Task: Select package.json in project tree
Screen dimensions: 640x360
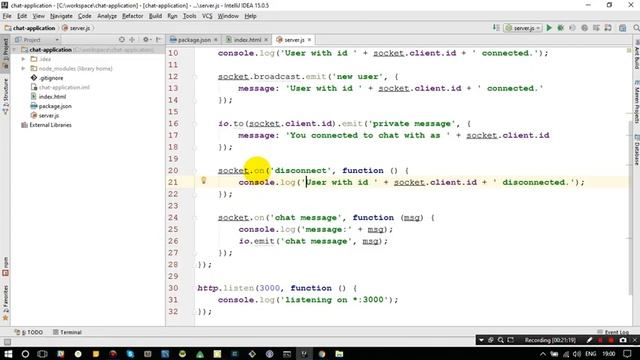Action: coord(51,106)
